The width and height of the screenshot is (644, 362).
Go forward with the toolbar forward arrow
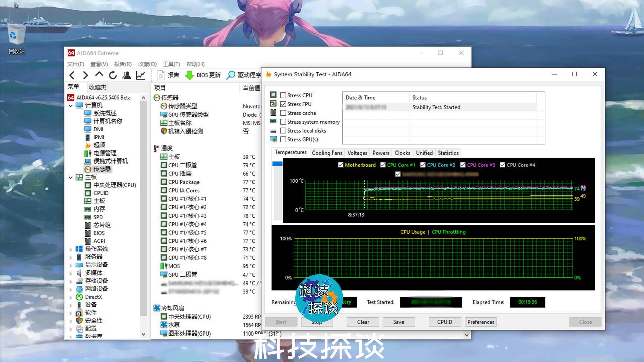tap(85, 75)
